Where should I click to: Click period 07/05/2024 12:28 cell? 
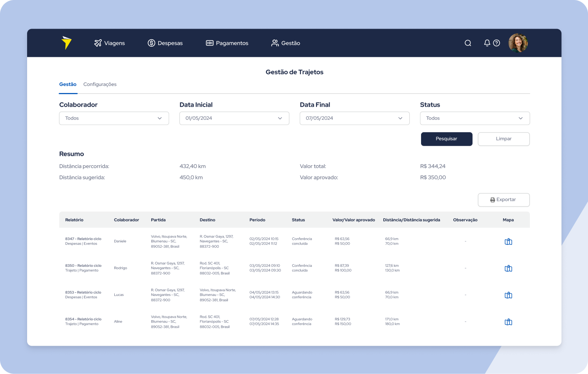click(x=264, y=319)
